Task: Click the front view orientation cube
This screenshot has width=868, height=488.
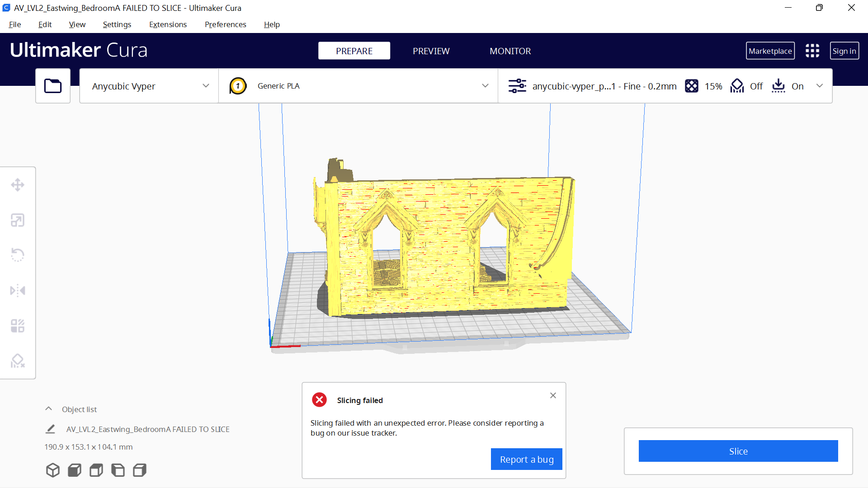Action: pos(74,470)
